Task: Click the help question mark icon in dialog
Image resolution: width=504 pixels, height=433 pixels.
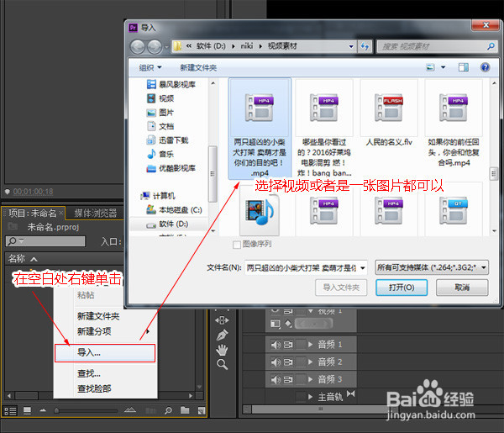Action: point(485,67)
